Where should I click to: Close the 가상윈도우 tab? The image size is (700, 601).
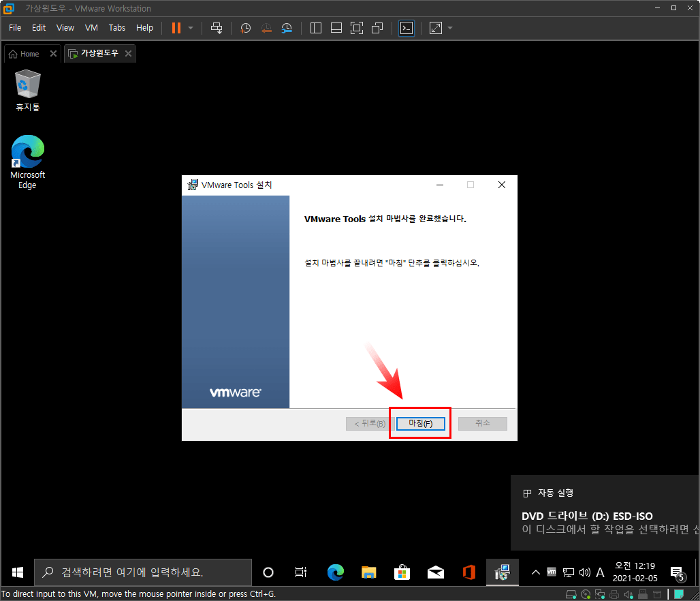pos(128,54)
